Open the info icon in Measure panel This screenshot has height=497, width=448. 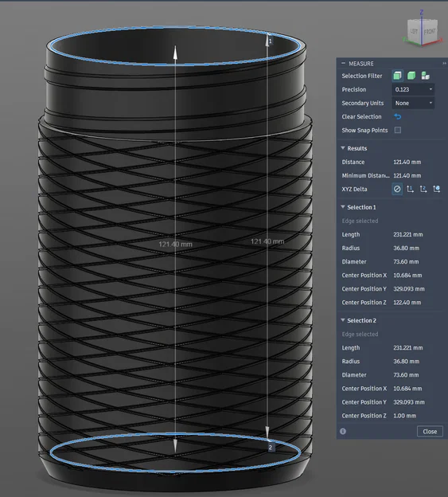coord(343,432)
